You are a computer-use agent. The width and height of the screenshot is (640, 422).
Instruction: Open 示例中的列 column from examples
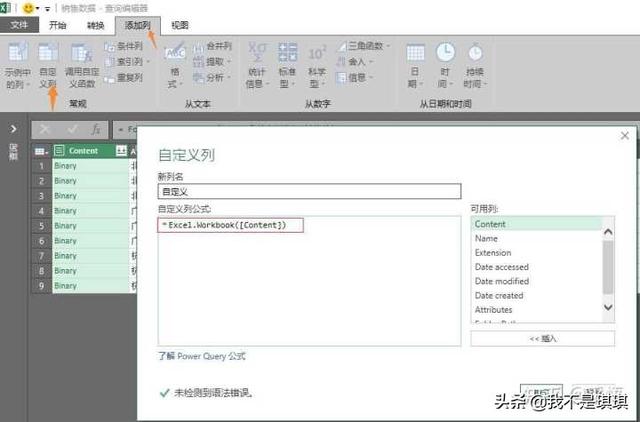click(18, 66)
